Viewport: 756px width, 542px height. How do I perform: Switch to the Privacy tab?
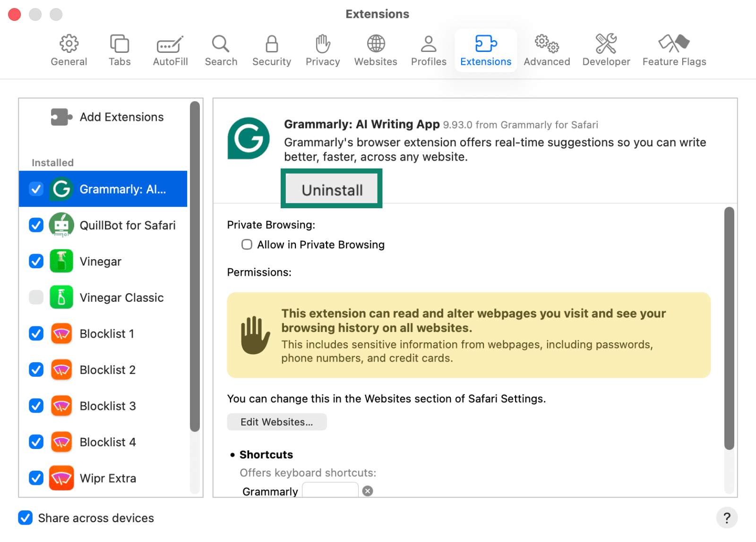(x=322, y=45)
